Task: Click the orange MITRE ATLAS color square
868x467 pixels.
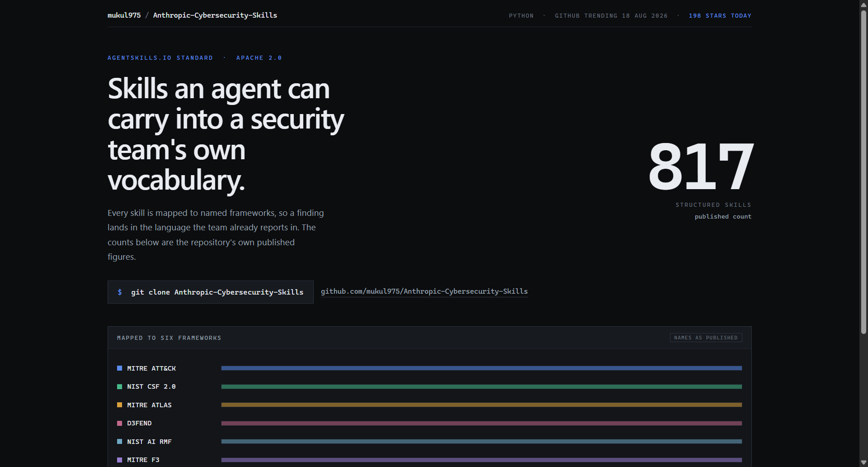Action: click(120, 405)
